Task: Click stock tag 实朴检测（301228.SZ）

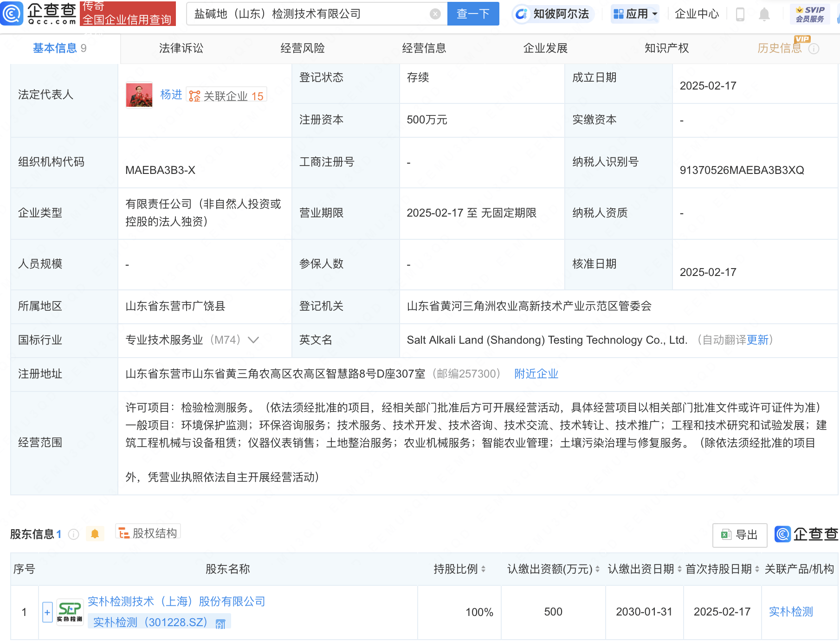Action: (x=159, y=622)
